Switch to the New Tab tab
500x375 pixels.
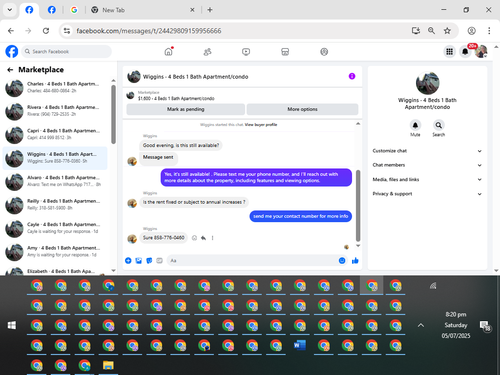[142, 10]
